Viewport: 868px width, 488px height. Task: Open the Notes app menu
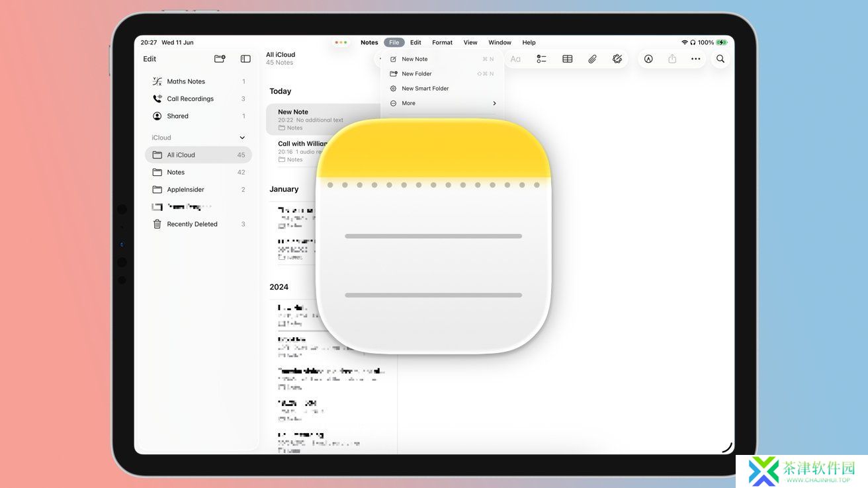tap(369, 42)
